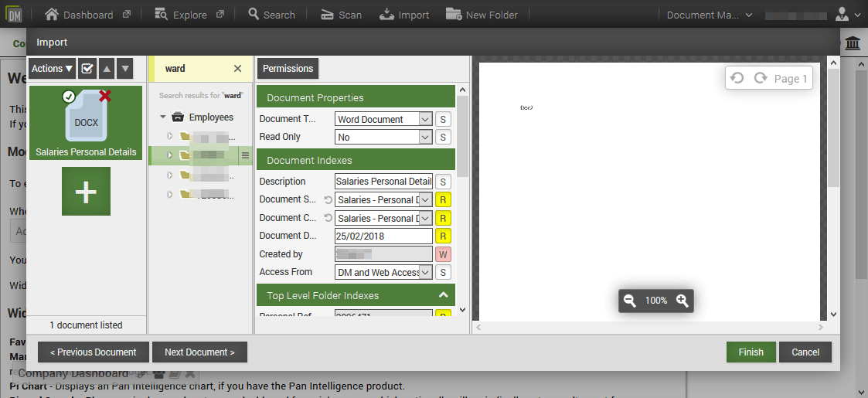
Task: Reset Document C... field with its undo icon
Action: click(x=328, y=217)
